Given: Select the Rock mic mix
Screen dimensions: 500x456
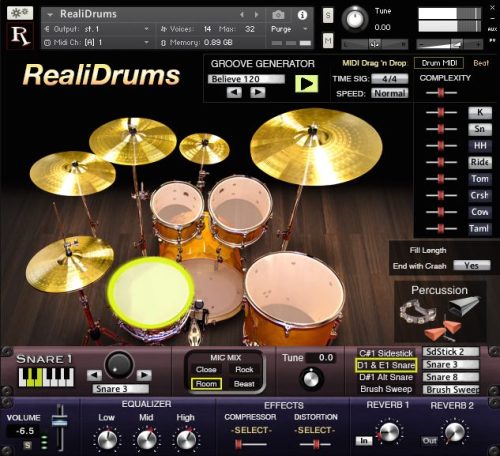Looking at the screenshot, I should point(244,370).
